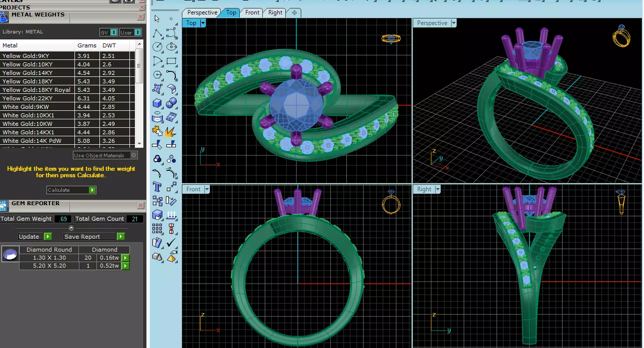644x348 pixels.
Task: Select the solid Box tool
Action: click(157, 103)
